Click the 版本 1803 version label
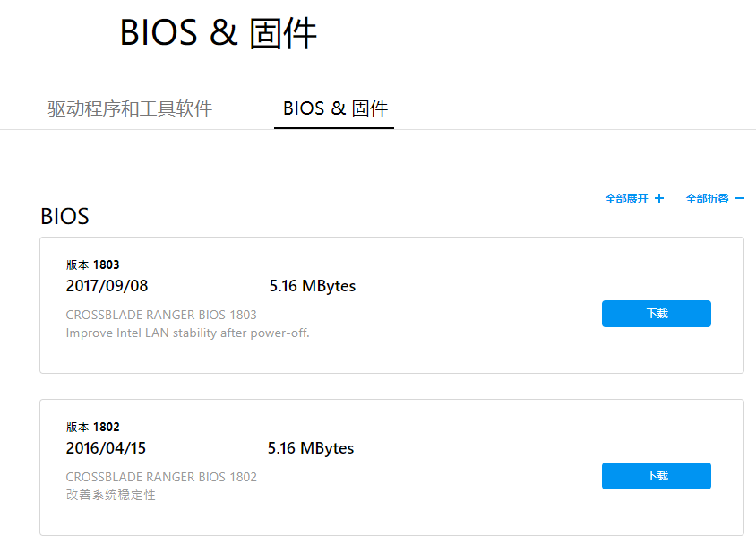The height and width of the screenshot is (545, 756). pos(86,264)
